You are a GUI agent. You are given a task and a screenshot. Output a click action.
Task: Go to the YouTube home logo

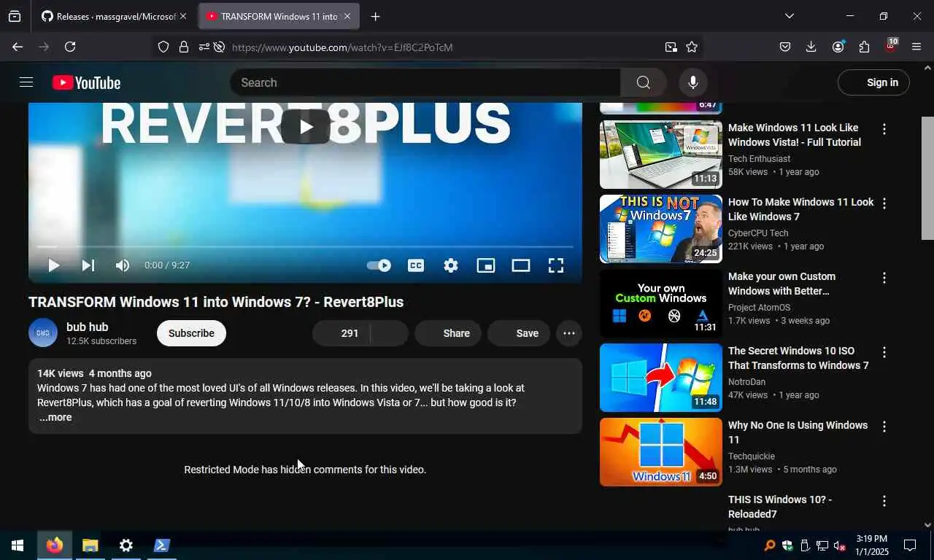86,82
